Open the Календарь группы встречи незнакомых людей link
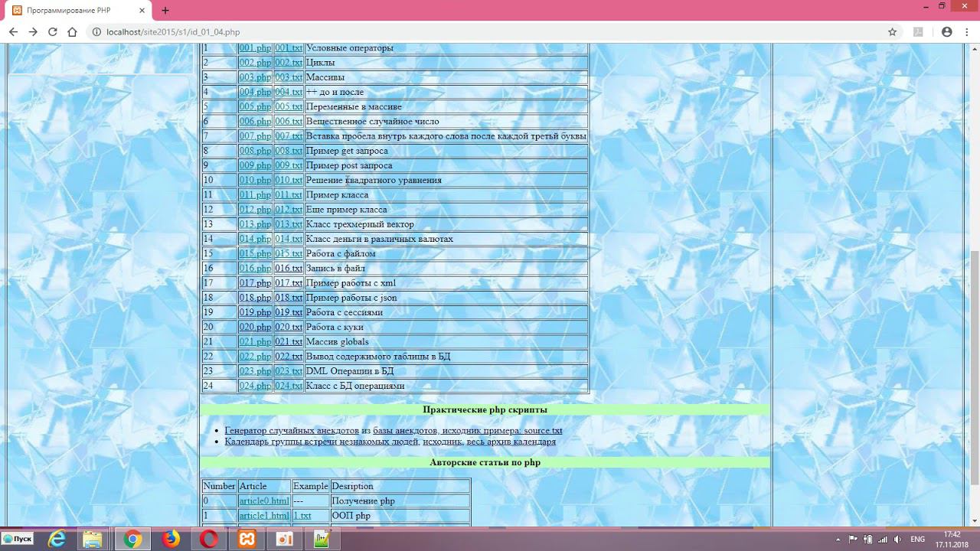Screen dimensions: 980x551 tap(322, 442)
